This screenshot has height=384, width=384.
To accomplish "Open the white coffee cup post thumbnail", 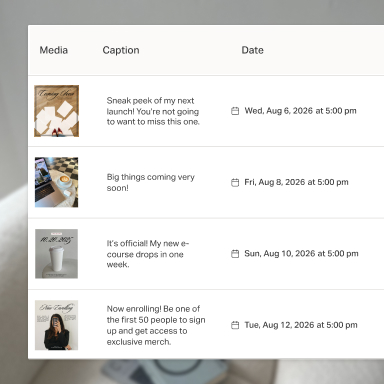I will [x=57, y=254].
